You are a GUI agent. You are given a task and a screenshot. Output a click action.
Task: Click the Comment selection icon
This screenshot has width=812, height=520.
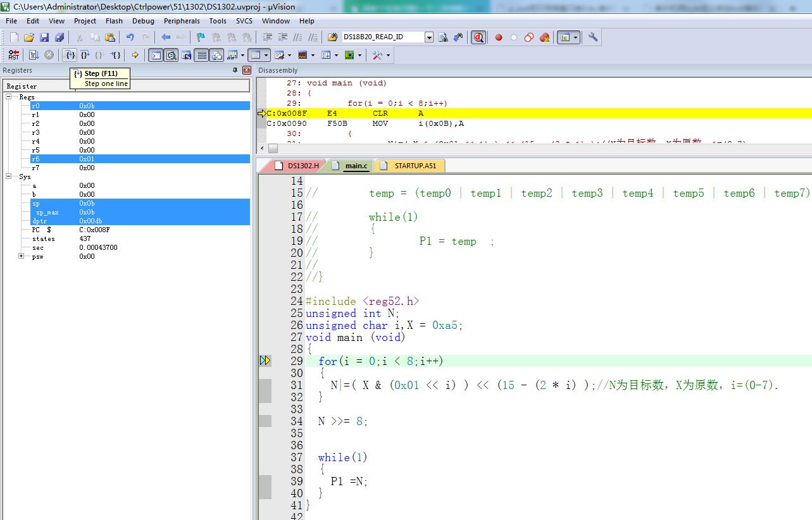click(x=298, y=37)
